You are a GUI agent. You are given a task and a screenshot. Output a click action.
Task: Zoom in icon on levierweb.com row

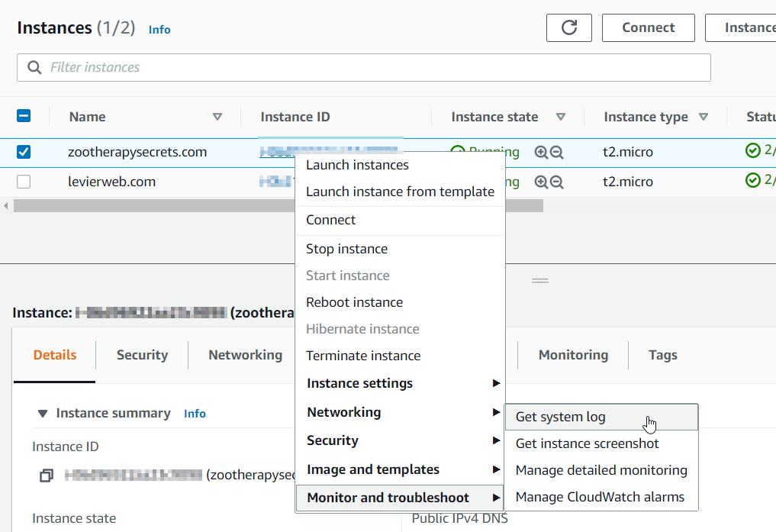[541, 182]
